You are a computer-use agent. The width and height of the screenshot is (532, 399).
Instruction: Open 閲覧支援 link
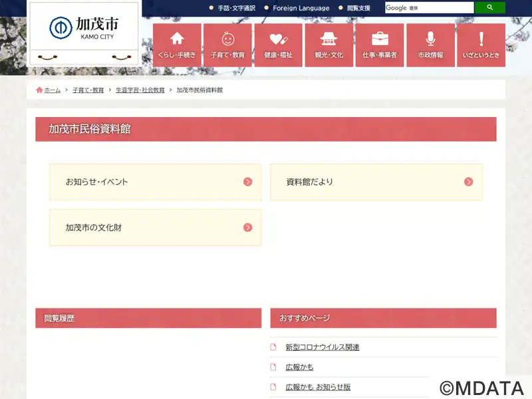pyautogui.click(x=358, y=8)
